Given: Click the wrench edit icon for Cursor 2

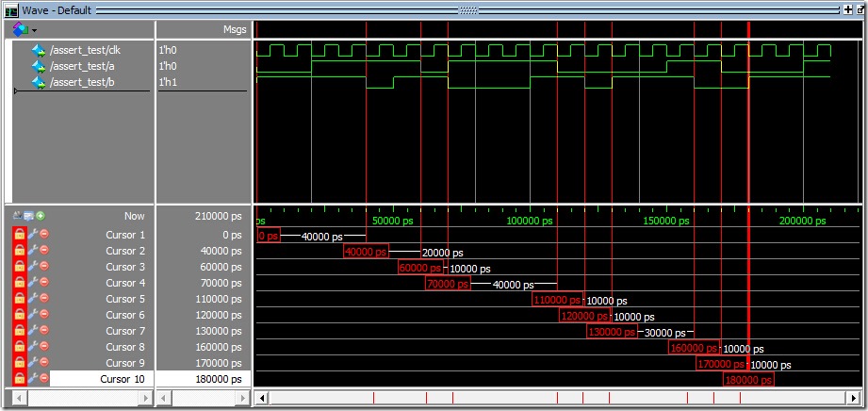Looking at the screenshot, I should [32, 251].
